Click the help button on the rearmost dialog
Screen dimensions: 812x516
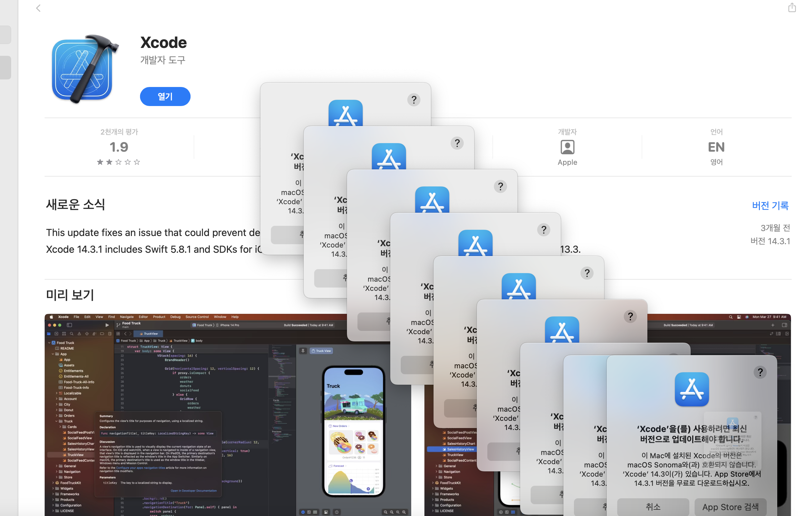click(x=414, y=99)
